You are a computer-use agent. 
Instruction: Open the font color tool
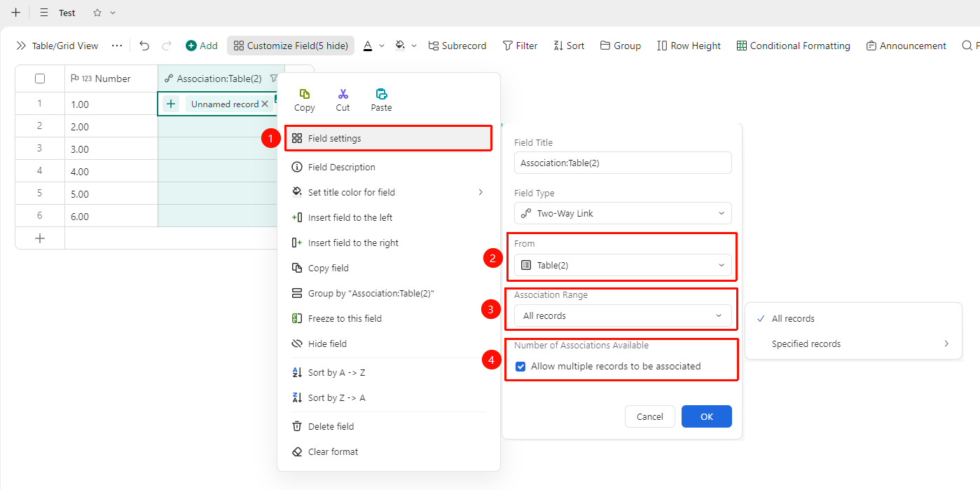[368, 46]
